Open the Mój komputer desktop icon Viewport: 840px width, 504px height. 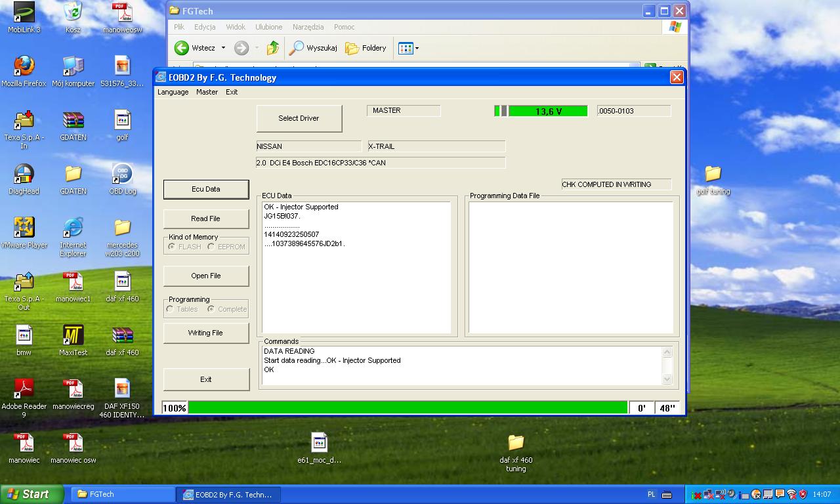pyautogui.click(x=73, y=72)
